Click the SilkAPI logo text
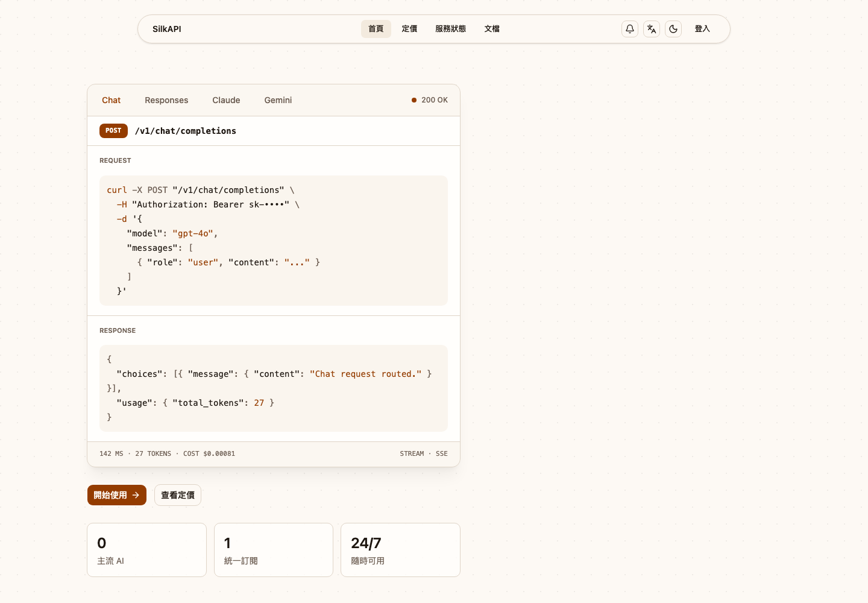 click(167, 29)
